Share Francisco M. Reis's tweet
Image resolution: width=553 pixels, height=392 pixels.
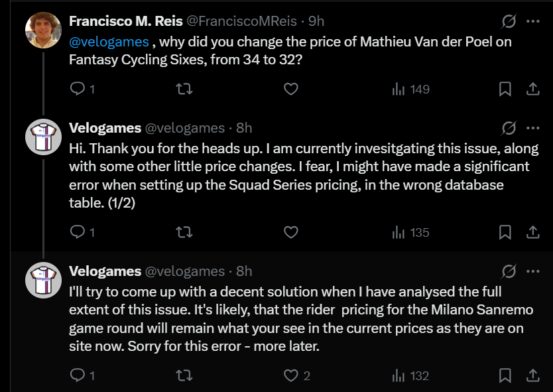point(532,89)
